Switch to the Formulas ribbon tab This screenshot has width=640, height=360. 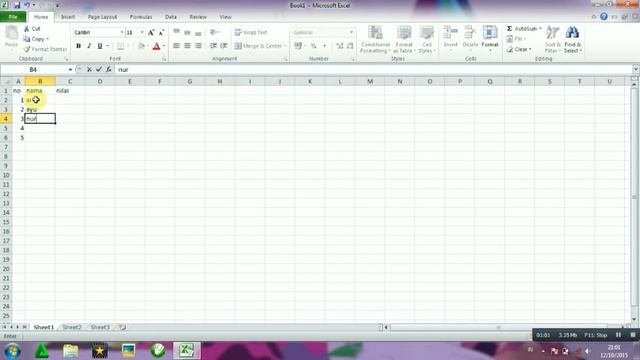point(141,17)
